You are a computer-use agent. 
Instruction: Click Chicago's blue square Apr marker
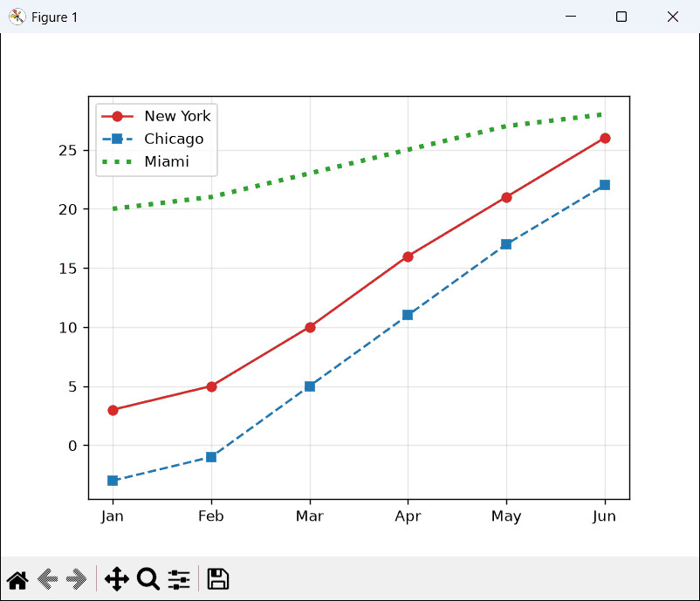pyautogui.click(x=407, y=315)
